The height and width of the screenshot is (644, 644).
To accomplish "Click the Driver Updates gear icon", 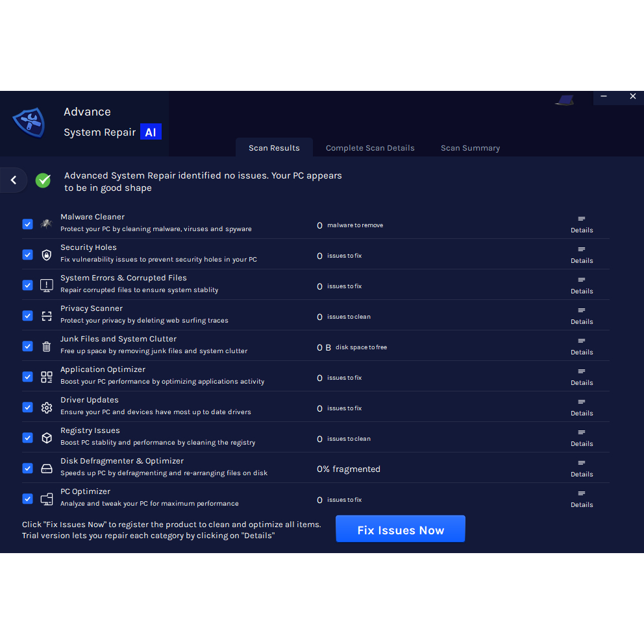I will (x=46, y=408).
